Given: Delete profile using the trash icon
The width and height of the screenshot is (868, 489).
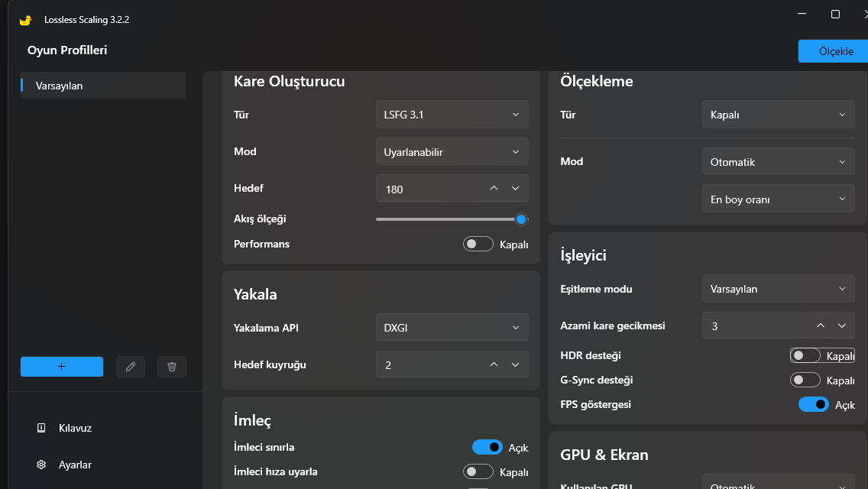Looking at the screenshot, I should [172, 367].
